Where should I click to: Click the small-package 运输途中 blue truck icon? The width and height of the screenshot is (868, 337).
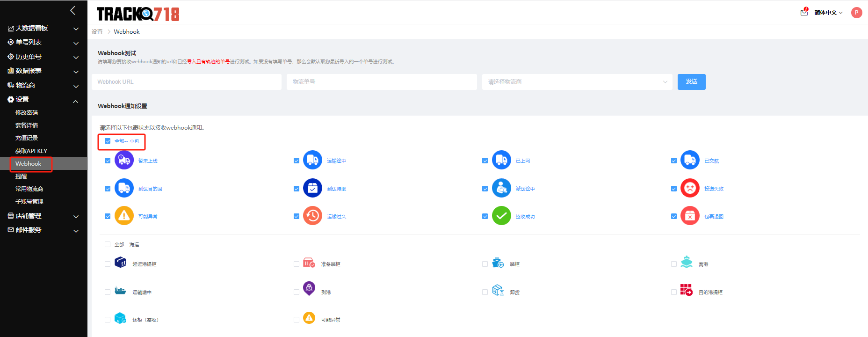[x=312, y=160]
